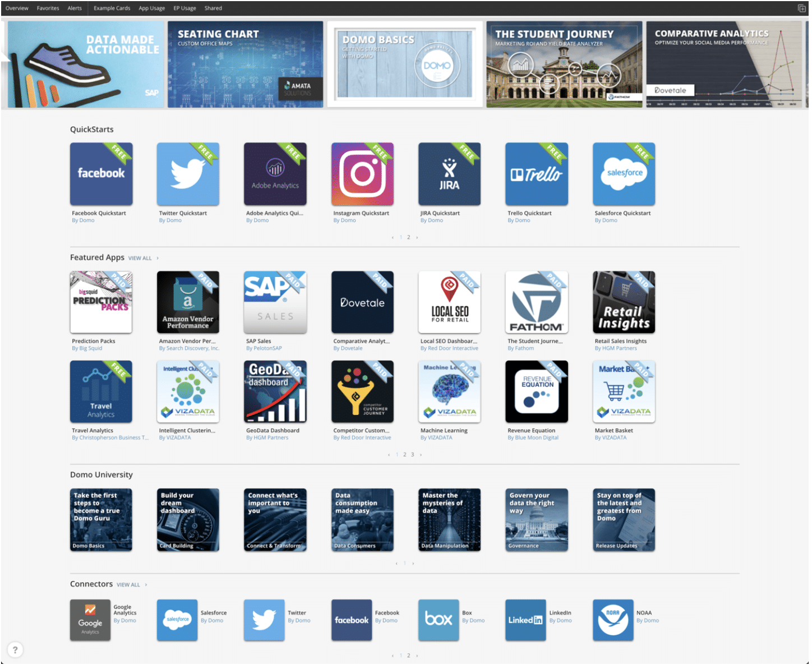The height and width of the screenshot is (665, 812).
Task: Click the NOAA connector icon
Action: [613, 620]
